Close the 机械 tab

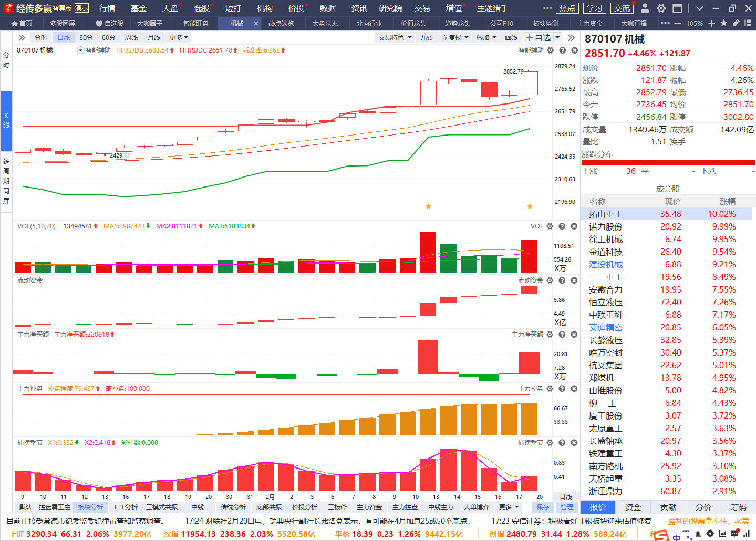click(256, 23)
